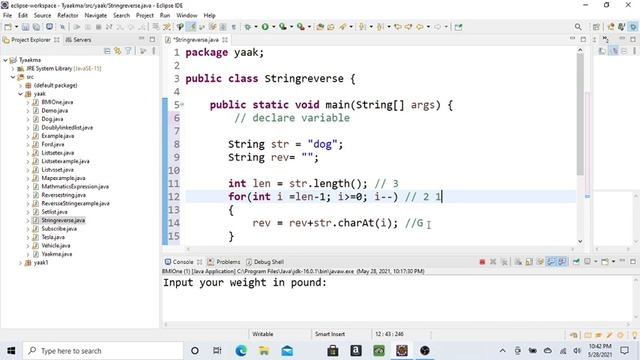Open dropdown arrow next to Run button

point(273,27)
